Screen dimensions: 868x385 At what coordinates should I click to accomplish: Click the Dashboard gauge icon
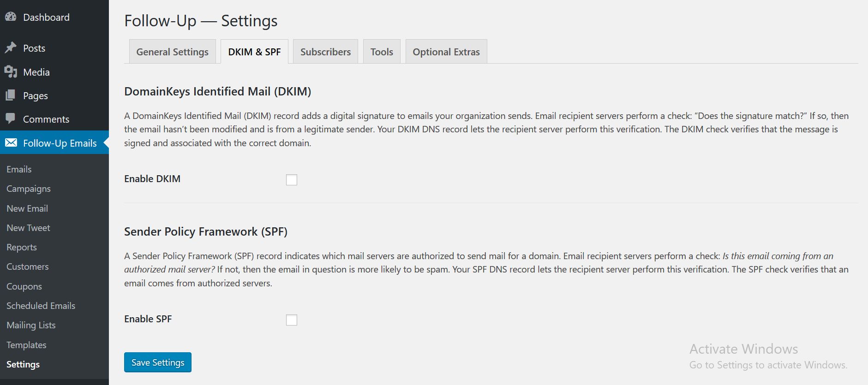point(11,17)
